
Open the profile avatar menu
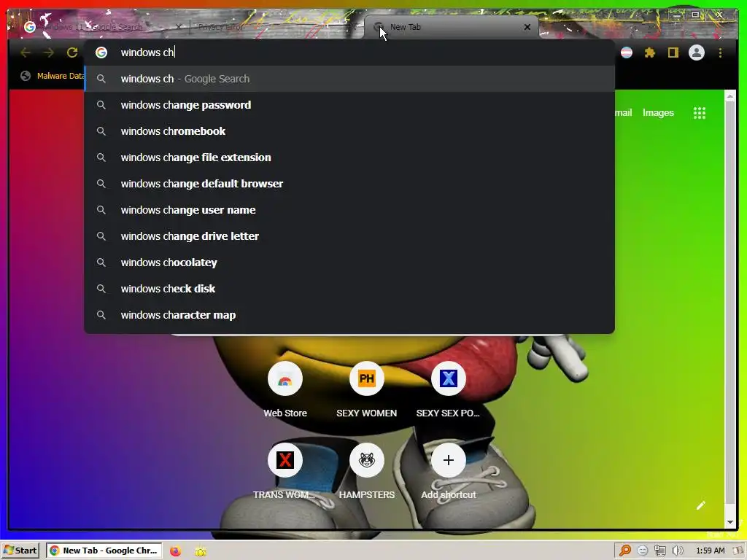click(697, 52)
